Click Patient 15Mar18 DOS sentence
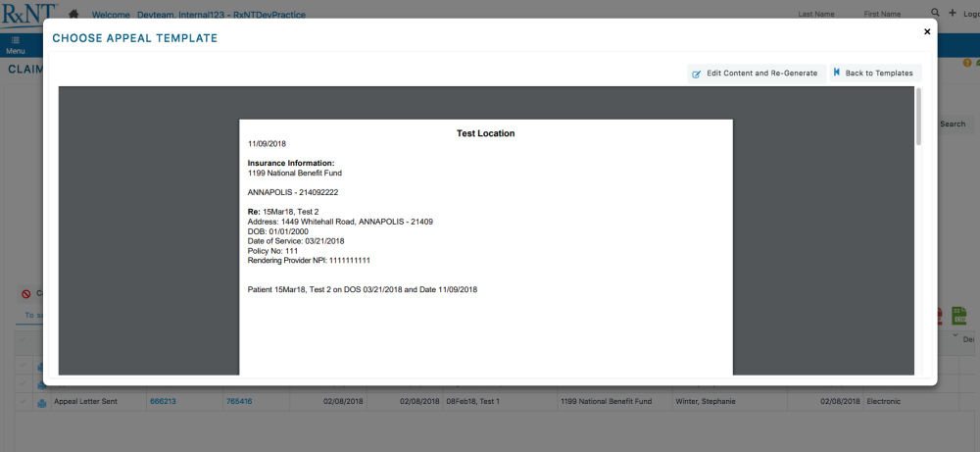980x452 pixels. [363, 289]
